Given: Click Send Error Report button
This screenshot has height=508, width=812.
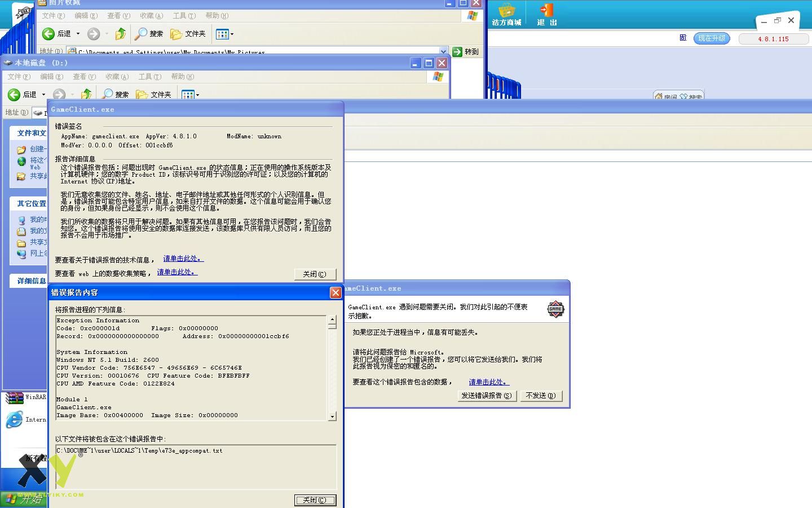Looking at the screenshot, I should click(x=487, y=396).
